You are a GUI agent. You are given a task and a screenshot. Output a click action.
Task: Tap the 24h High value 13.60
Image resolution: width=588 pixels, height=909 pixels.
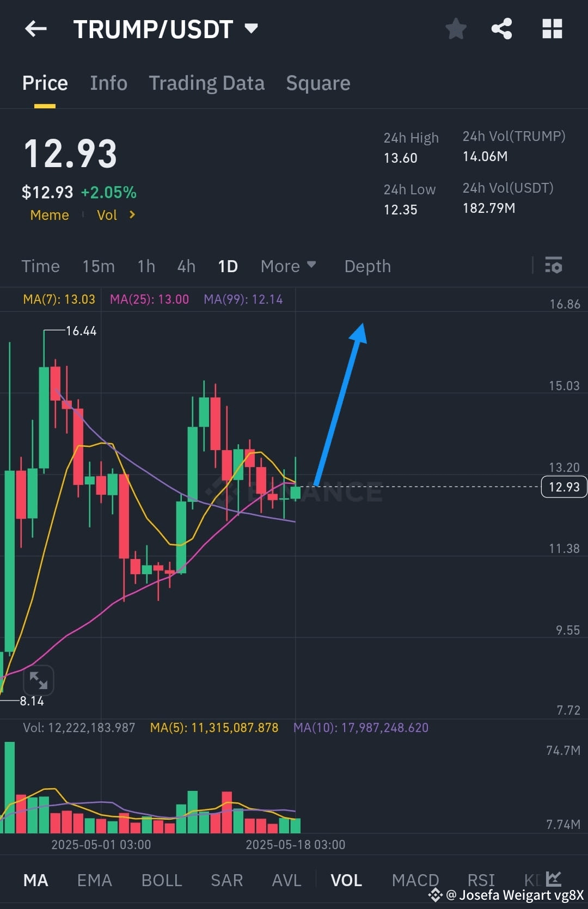(x=401, y=158)
